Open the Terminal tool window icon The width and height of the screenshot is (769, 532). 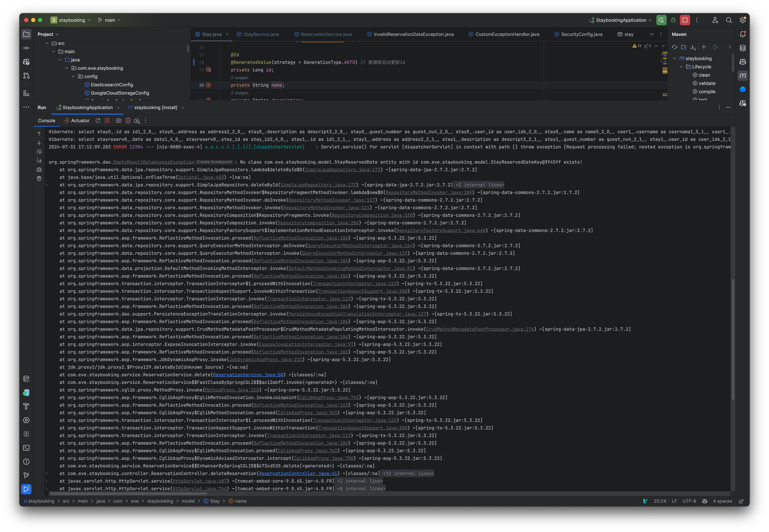point(26,448)
